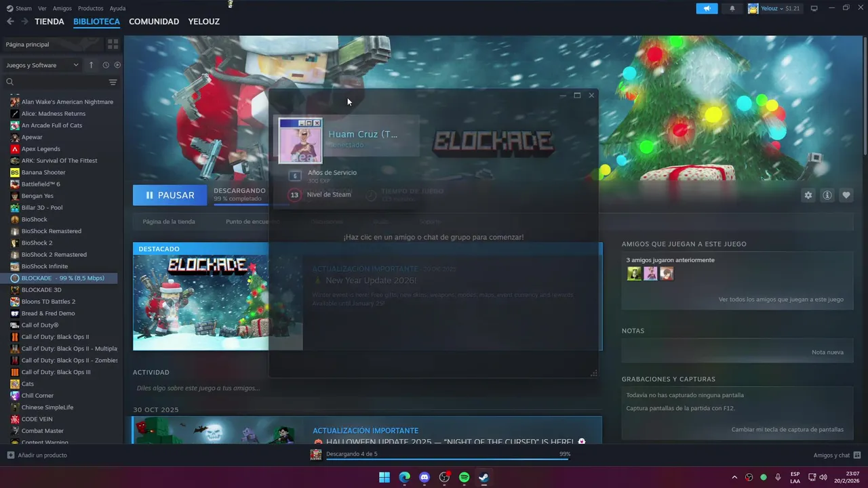Click the library search field
Screen dimensions: 868x488
pyautogui.click(x=54, y=82)
